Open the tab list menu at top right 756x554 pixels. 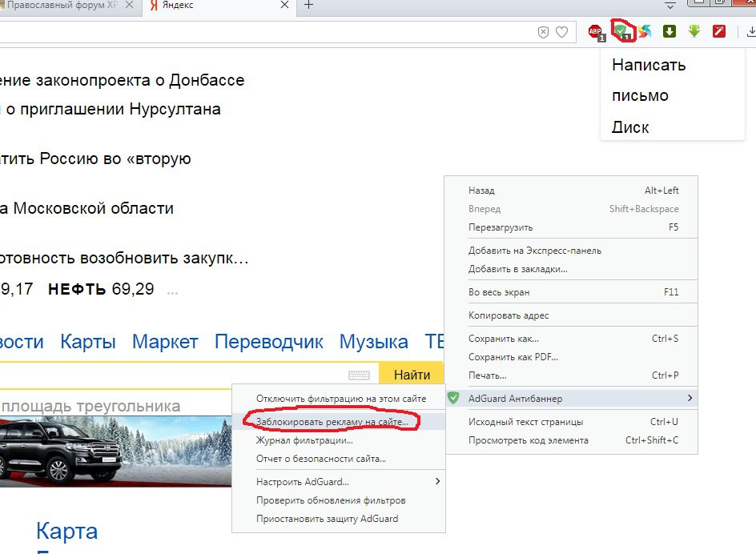670,6
